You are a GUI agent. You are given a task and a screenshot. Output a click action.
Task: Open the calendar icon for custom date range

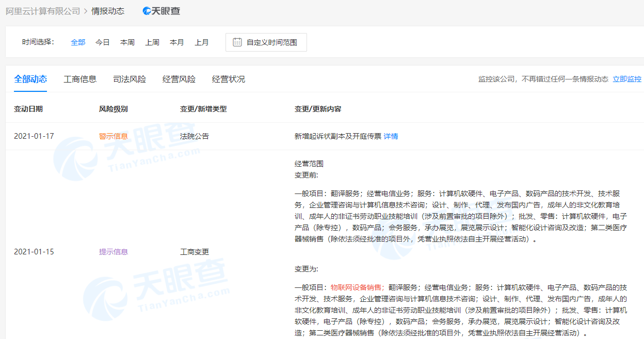tap(237, 42)
